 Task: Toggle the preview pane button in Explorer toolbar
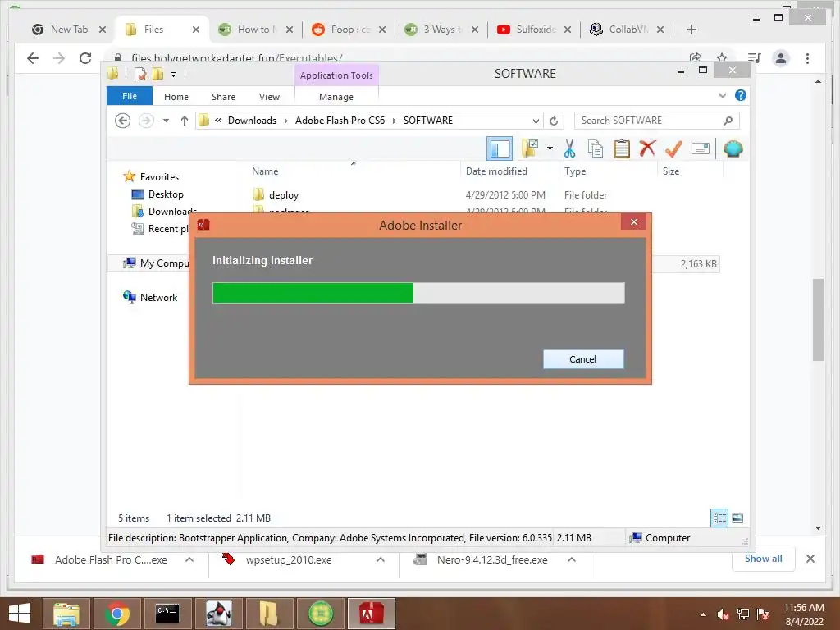click(500, 149)
